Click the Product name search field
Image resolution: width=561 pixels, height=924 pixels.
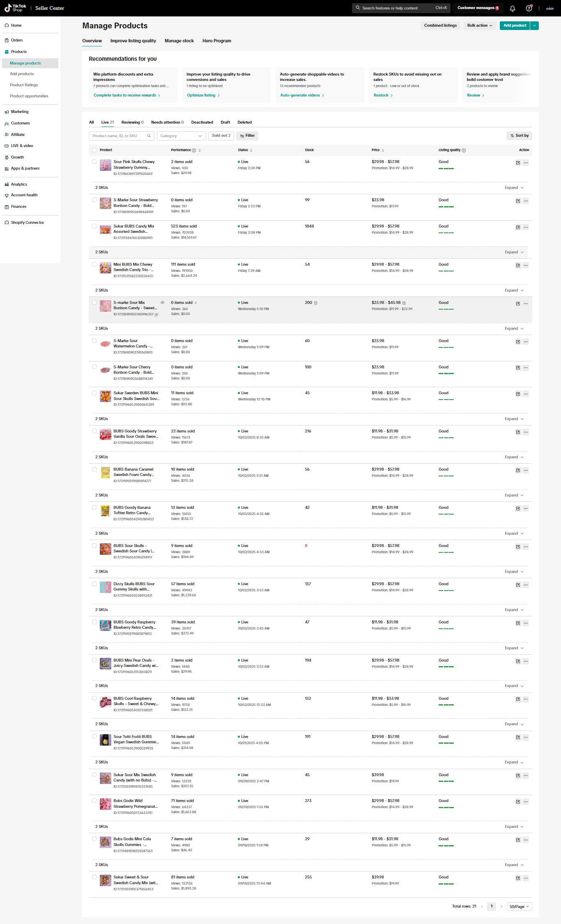click(x=117, y=136)
